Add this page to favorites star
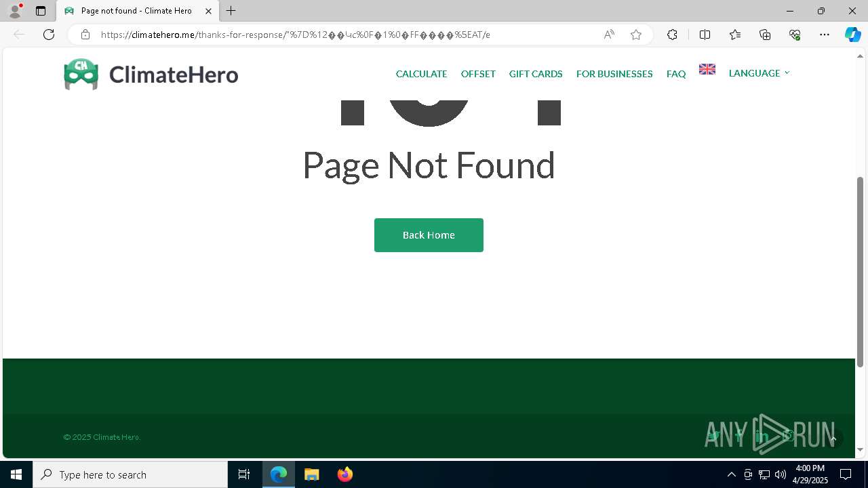 pos(636,35)
